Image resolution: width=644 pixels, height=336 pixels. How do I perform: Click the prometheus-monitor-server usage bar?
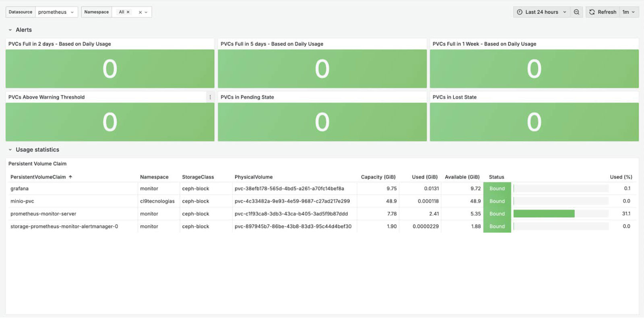(544, 214)
